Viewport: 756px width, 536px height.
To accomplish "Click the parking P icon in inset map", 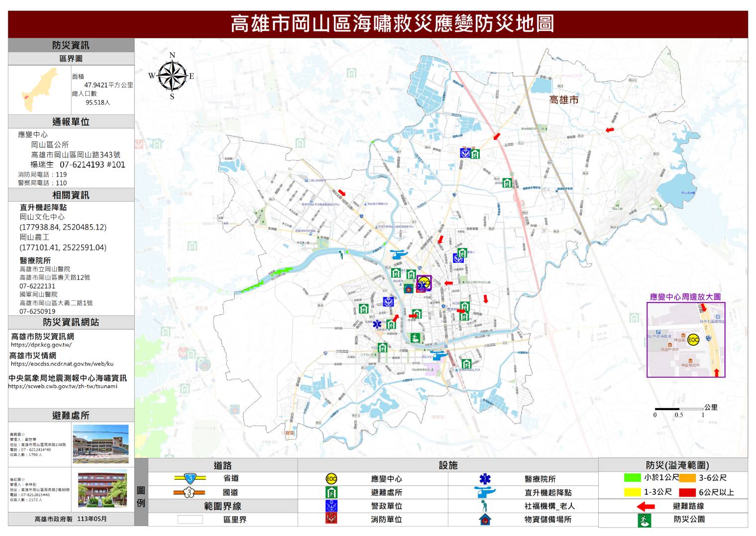I will 658,332.
